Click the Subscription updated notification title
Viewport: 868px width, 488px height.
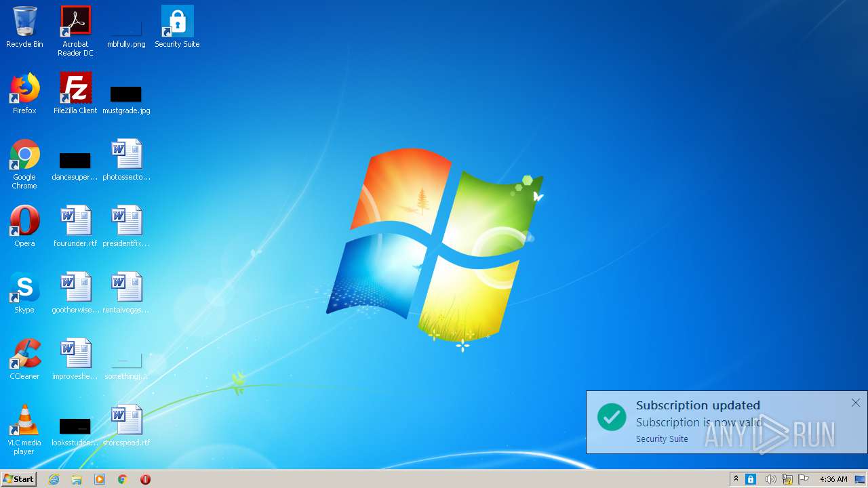pyautogui.click(x=698, y=405)
